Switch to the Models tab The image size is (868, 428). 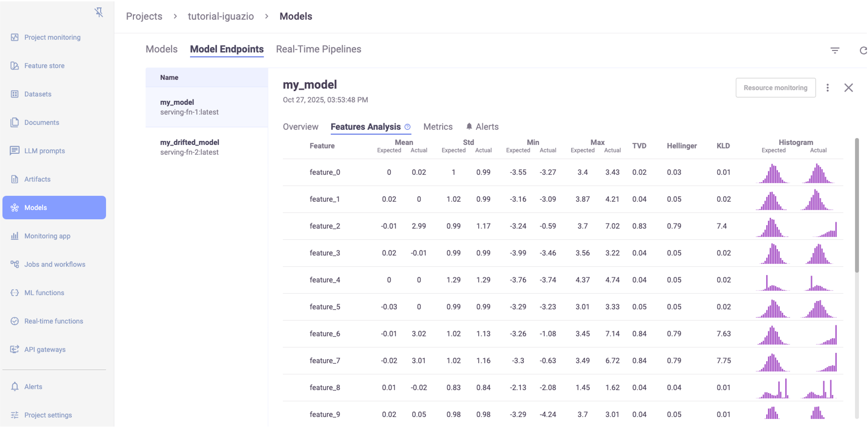[161, 49]
